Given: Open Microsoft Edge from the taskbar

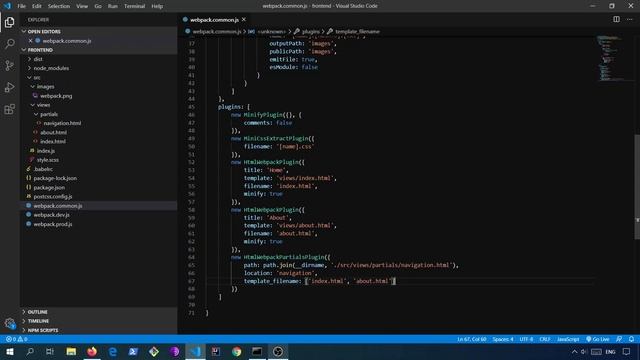Looking at the screenshot, I should 113,351.
